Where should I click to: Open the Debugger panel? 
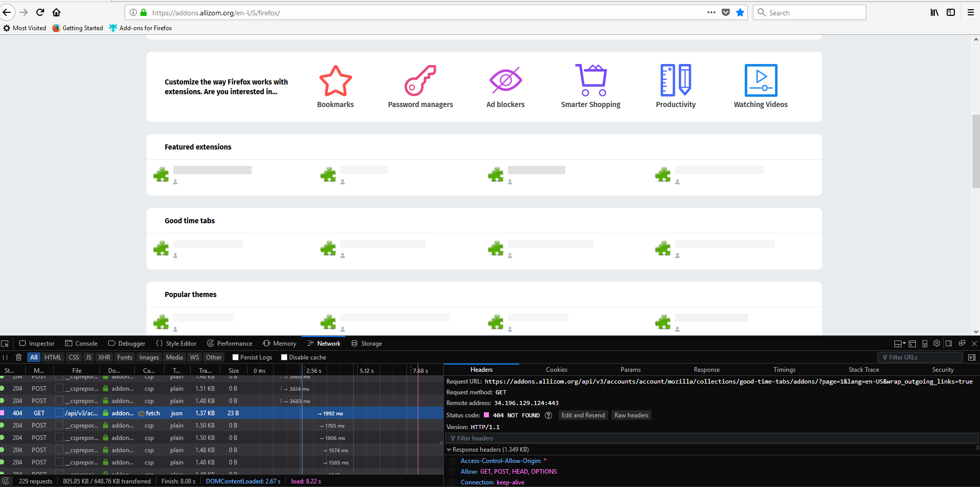click(127, 344)
